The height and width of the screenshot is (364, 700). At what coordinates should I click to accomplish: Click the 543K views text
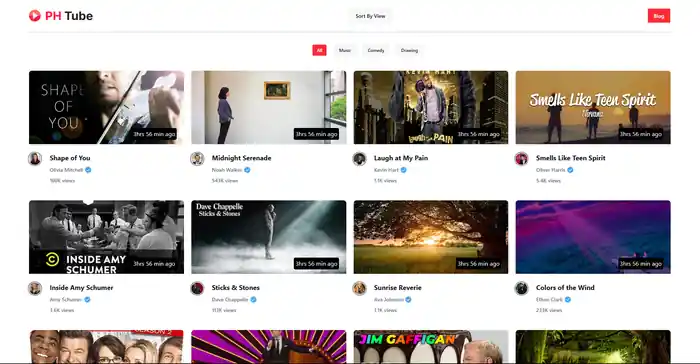225,181
